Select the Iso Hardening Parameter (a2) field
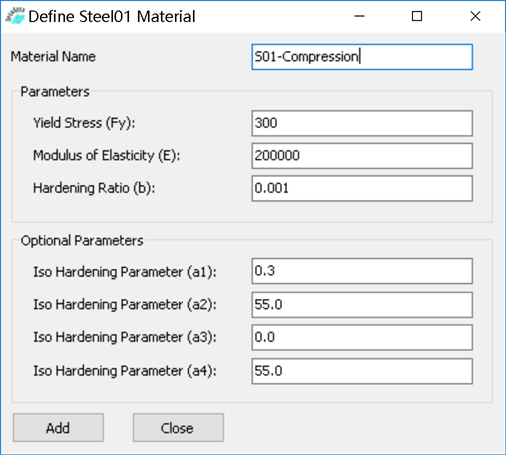Viewport: 506px width, 455px height. coord(362,305)
